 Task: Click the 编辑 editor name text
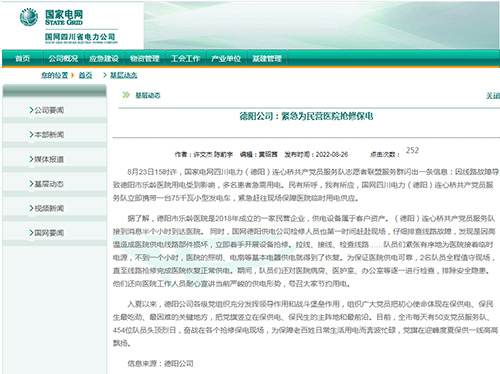258,155
